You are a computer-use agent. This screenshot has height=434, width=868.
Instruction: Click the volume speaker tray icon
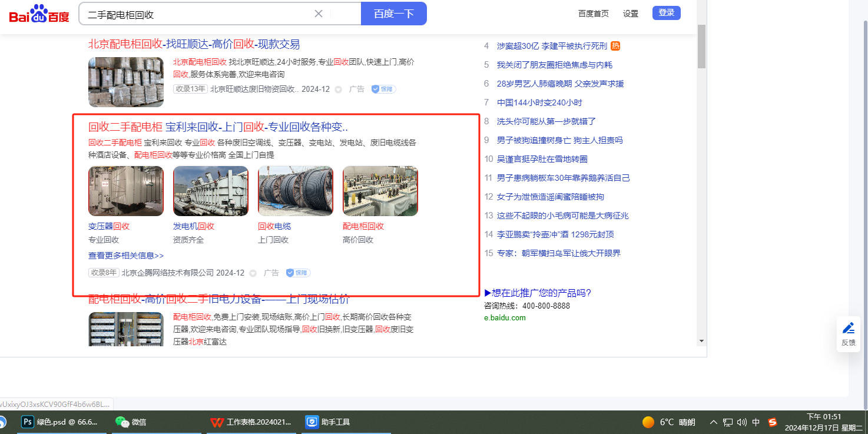[742, 422]
